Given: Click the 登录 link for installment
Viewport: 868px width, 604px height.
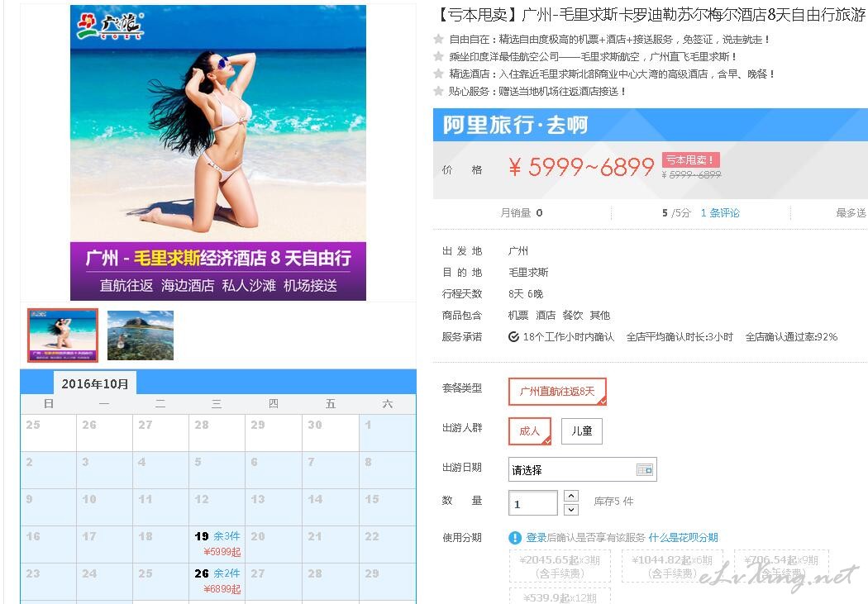Looking at the screenshot, I should 536,538.
